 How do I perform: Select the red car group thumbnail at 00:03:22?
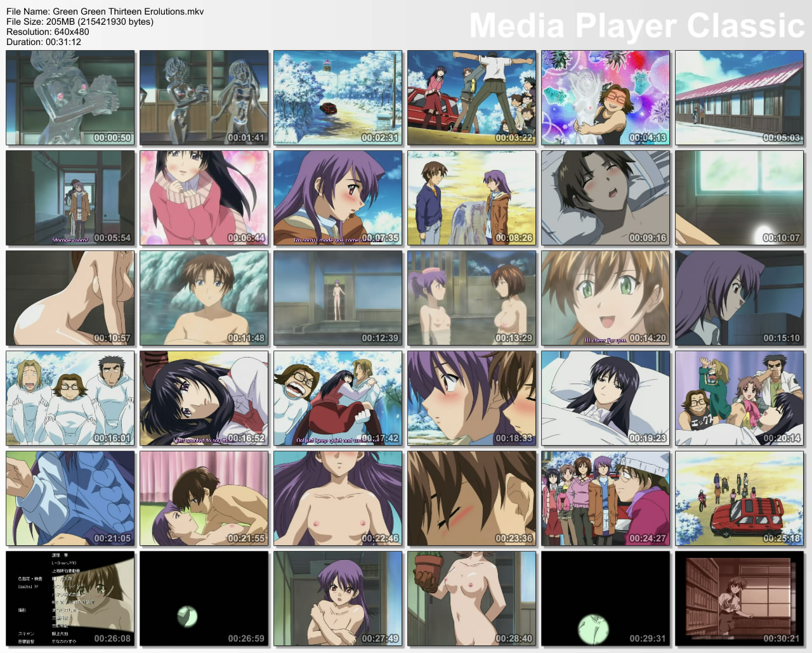point(472,98)
